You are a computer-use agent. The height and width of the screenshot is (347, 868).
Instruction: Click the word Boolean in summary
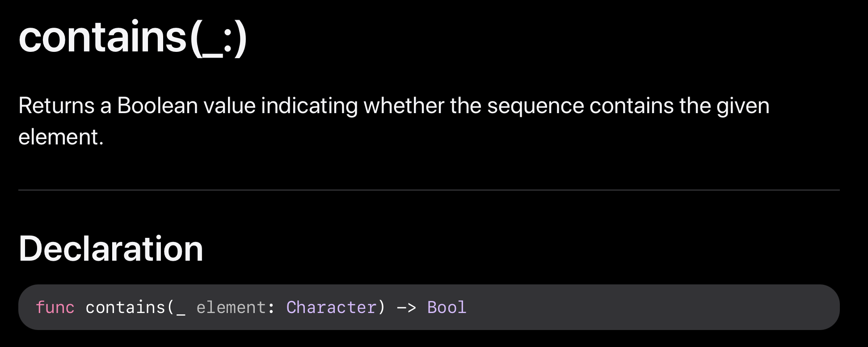click(157, 106)
